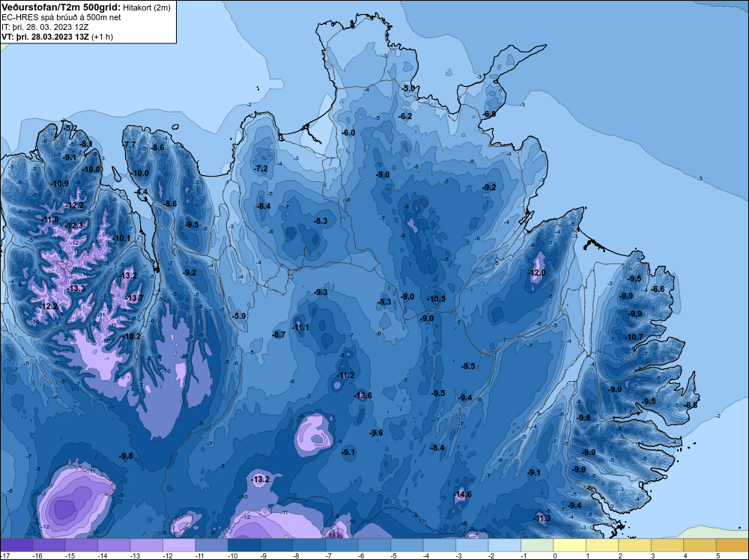The height and width of the screenshot is (560, 749).
Task: Click the legend value 0
Action: [x=556, y=556]
